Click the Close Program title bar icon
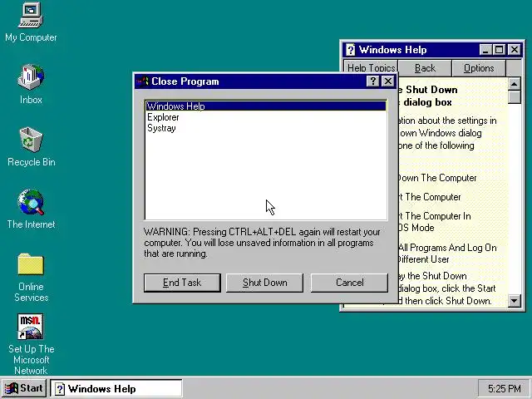Screen dimensions: 532x399 tap(142, 81)
